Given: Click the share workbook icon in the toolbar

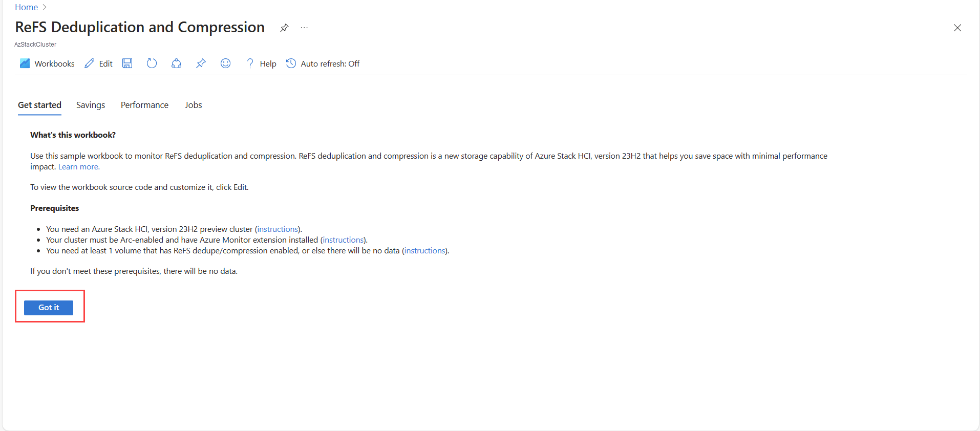Looking at the screenshot, I should [176, 63].
